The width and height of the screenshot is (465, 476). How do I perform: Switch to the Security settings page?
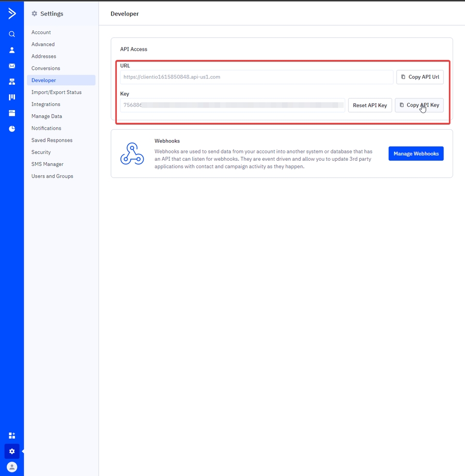tap(41, 152)
